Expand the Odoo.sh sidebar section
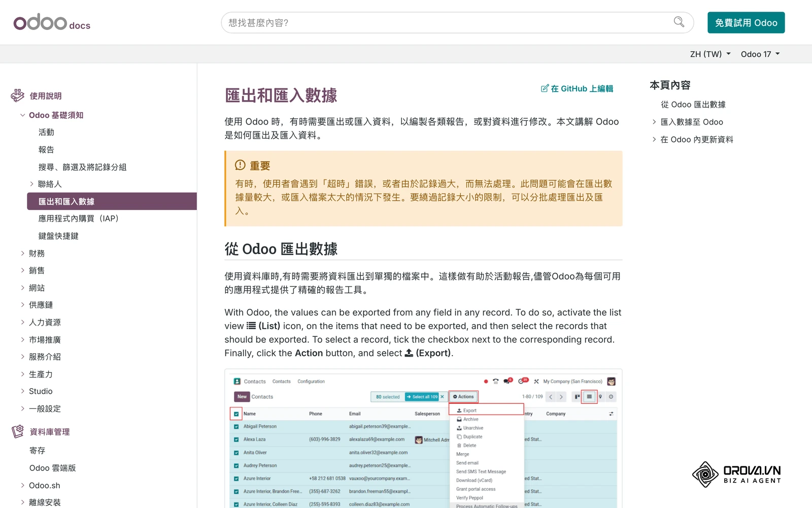Screen dimensions: 812x508 [x=22, y=485]
